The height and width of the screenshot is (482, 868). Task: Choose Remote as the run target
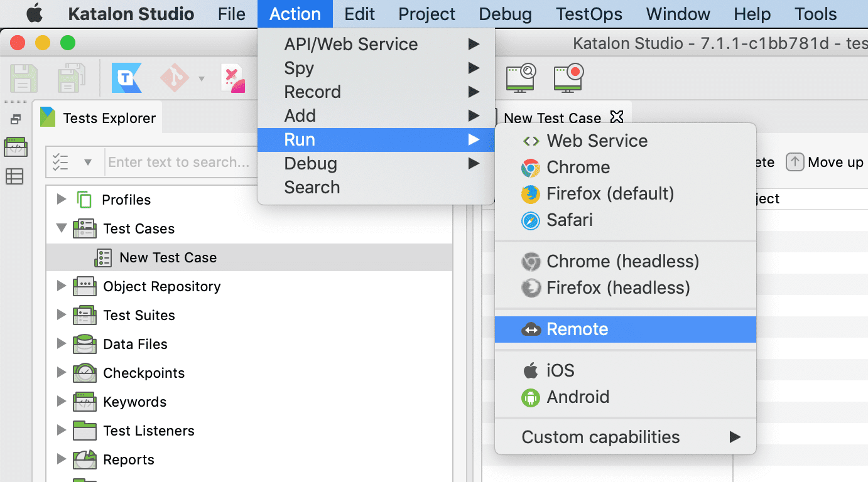click(x=577, y=328)
